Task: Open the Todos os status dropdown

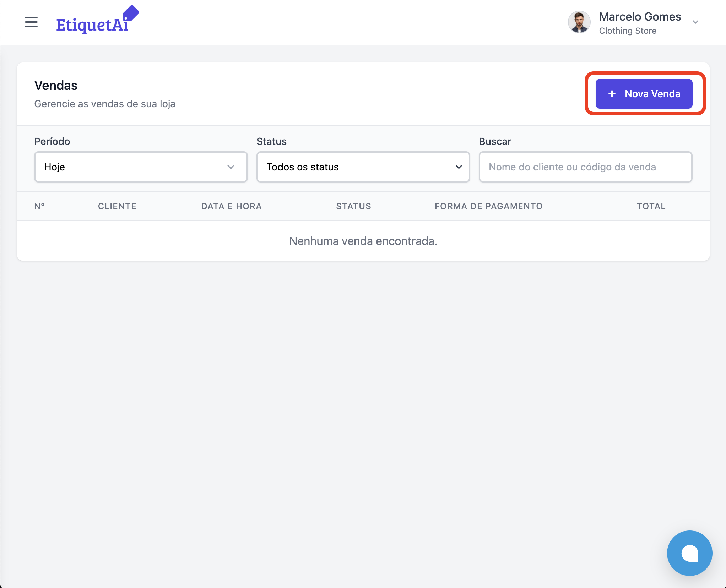Action: [x=363, y=167]
